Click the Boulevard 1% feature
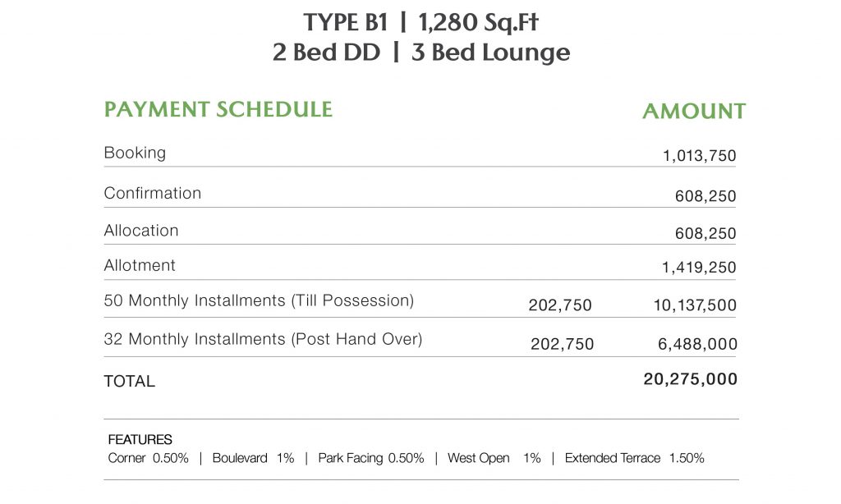 click(x=253, y=458)
